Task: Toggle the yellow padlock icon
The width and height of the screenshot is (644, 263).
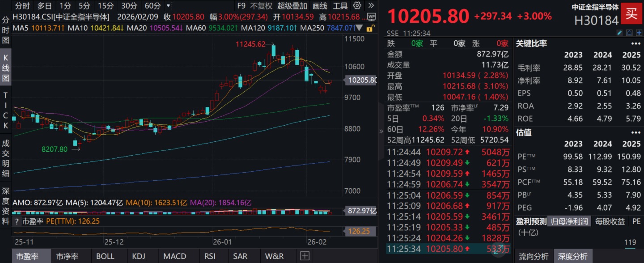Action: [370, 29]
